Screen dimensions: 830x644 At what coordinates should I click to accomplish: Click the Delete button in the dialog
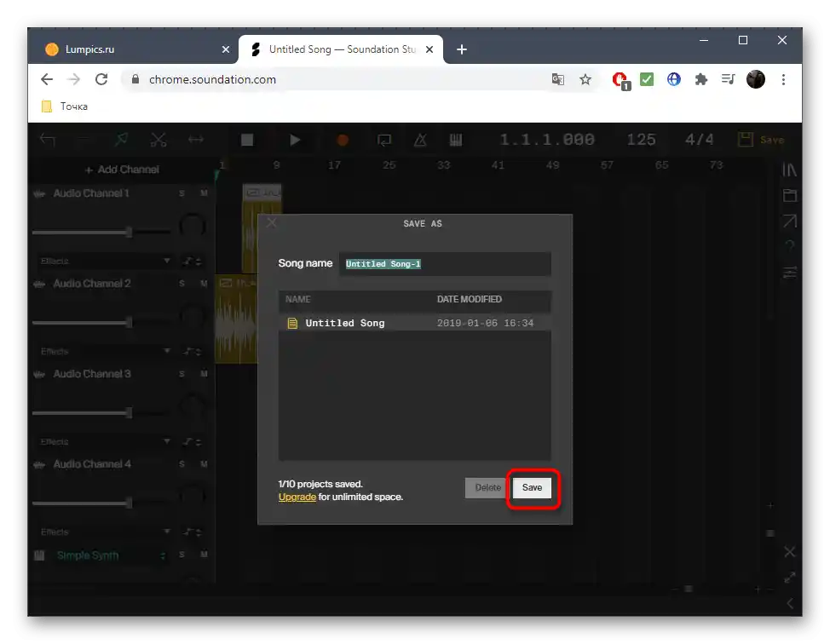(x=487, y=487)
